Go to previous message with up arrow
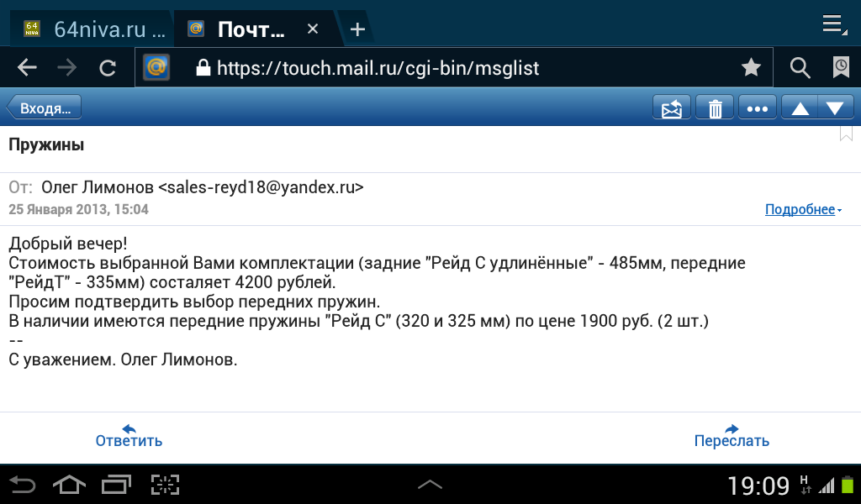The image size is (861, 504). [800, 109]
